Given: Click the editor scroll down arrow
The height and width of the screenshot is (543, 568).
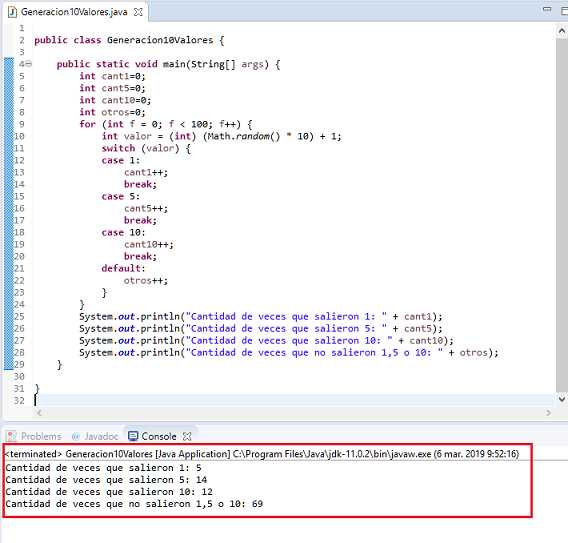Looking at the screenshot, I should pos(561,399).
